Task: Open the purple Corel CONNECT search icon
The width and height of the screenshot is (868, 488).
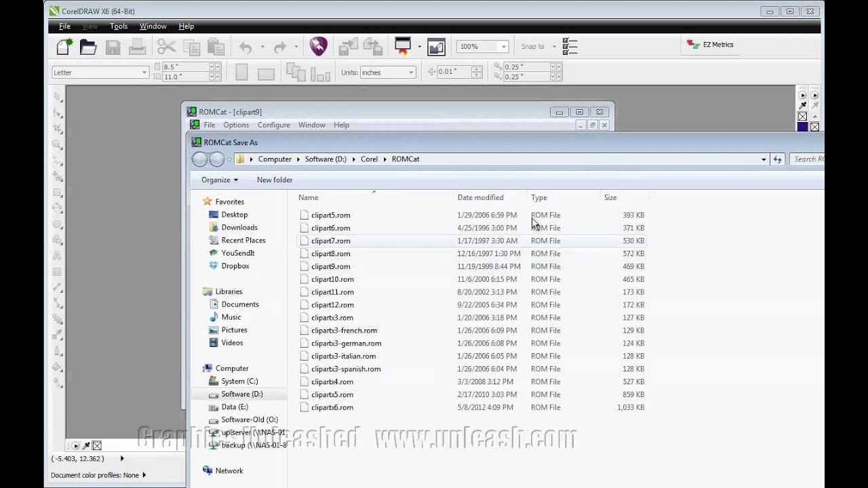Action: [x=318, y=46]
